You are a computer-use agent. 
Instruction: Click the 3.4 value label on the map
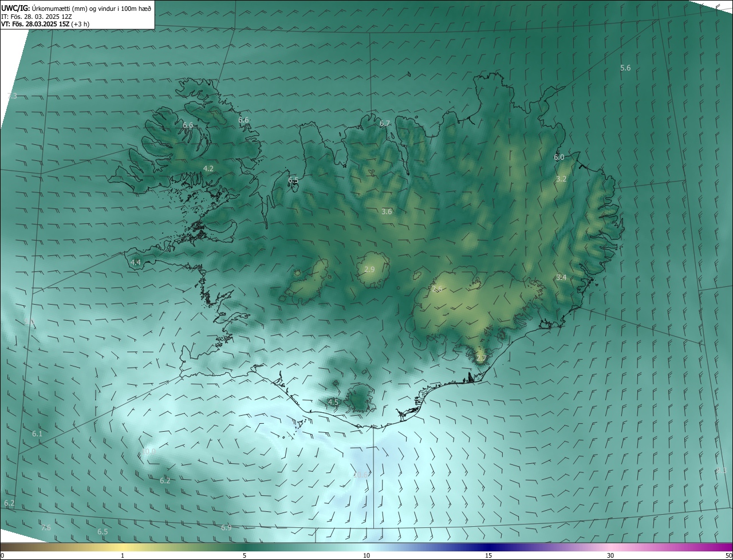coord(561,278)
